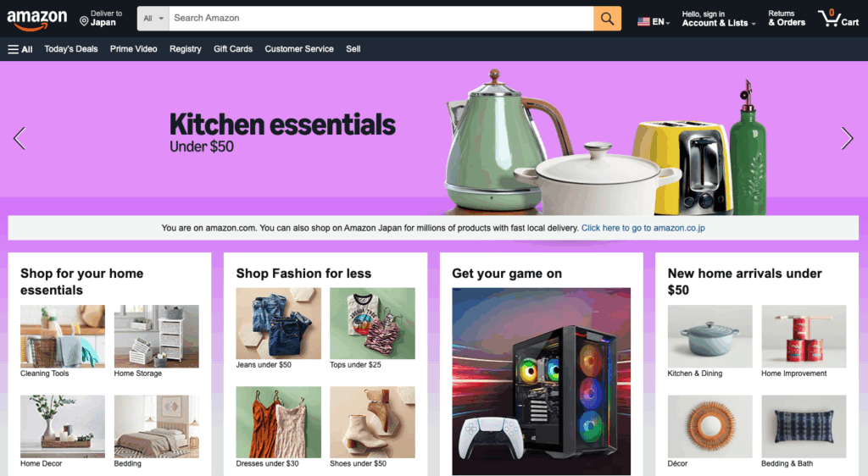Click the Deliver to Japan location pin

[x=84, y=21]
